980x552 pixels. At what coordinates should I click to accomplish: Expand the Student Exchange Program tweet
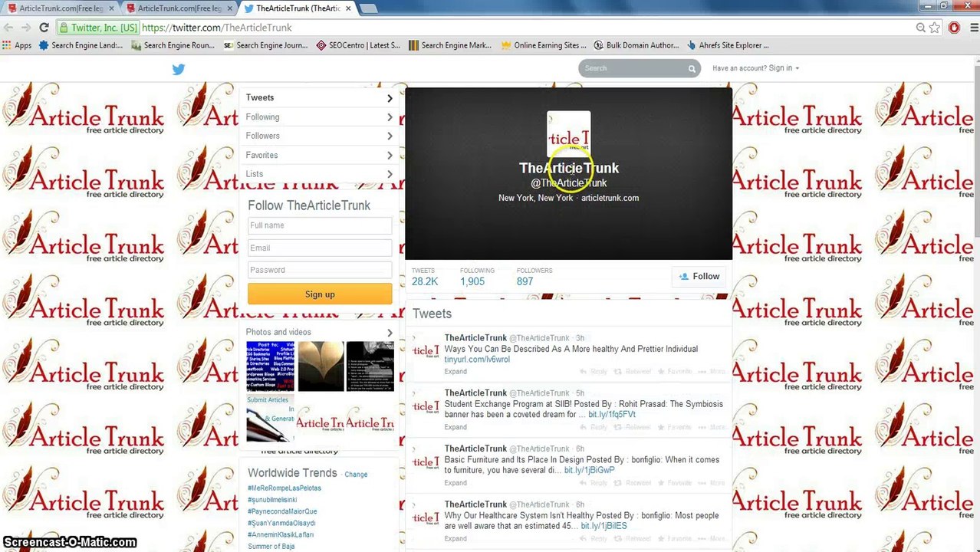(455, 427)
